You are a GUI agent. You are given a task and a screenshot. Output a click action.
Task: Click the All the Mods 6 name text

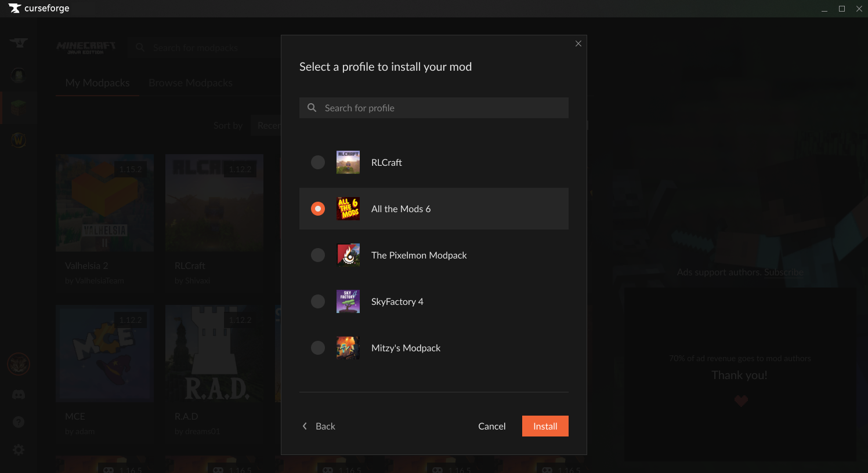401,209
